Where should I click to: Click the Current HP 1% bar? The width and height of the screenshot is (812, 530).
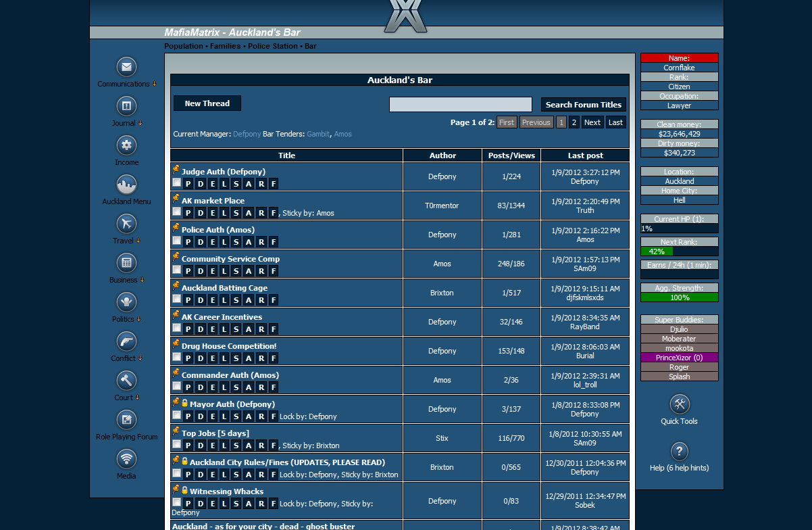coord(680,228)
